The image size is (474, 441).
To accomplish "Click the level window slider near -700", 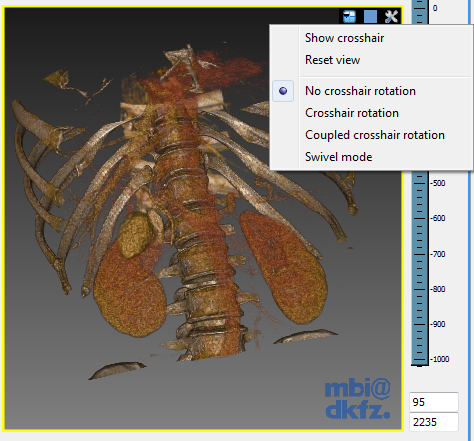I will (x=419, y=254).
